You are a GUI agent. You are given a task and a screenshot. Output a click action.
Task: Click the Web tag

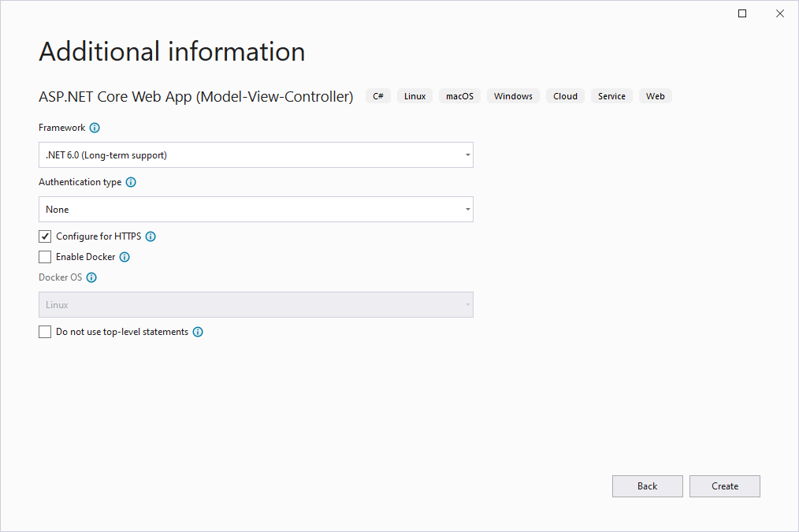tap(656, 96)
